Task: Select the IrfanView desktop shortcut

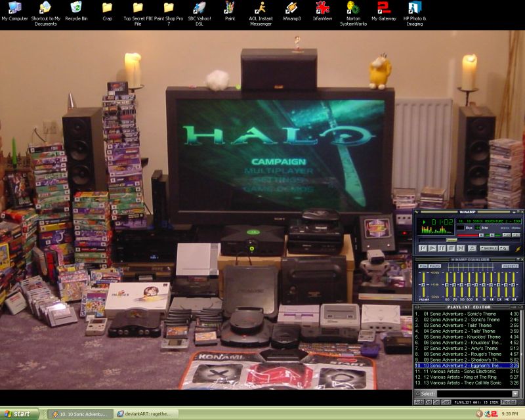Action: (322, 12)
